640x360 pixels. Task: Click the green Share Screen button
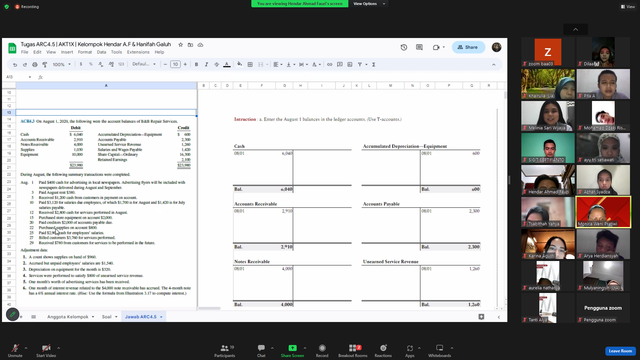(292, 351)
